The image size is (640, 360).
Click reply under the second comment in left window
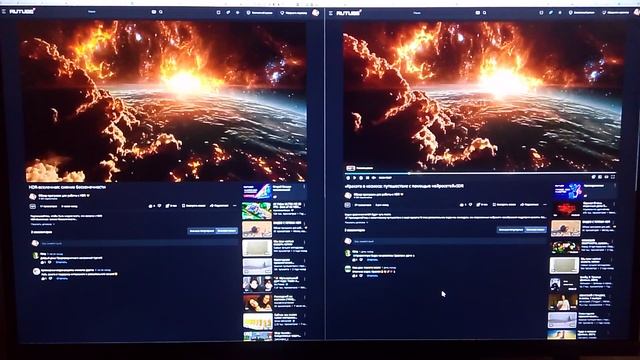tap(62, 278)
